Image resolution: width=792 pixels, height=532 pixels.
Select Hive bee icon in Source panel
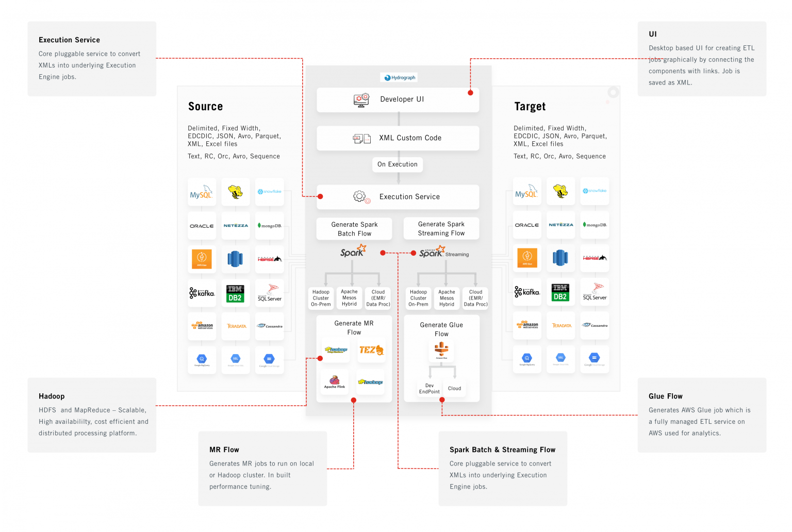(236, 192)
